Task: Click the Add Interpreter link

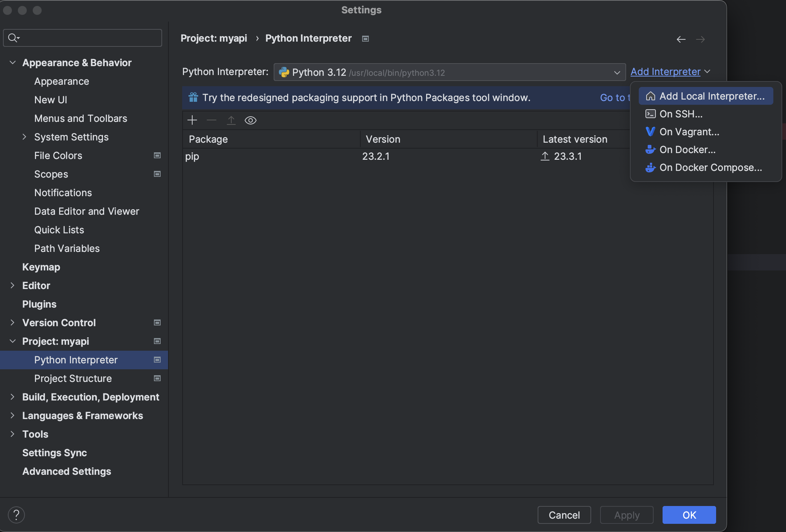Action: 665,71
